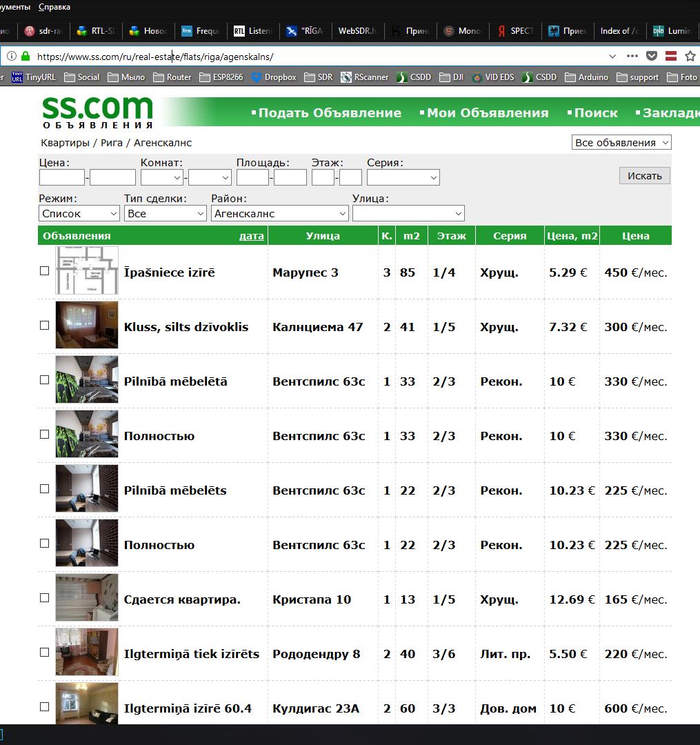Sort listings by дата link
The image size is (700, 745).
click(251, 236)
